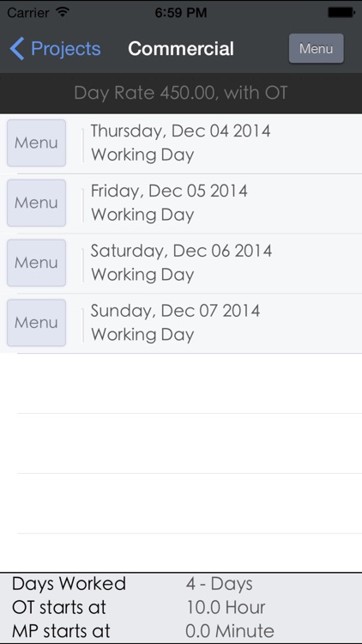This screenshot has width=362, height=644.
Task: Open Menu for Saturday, Dec 06 2014
Action: tap(37, 263)
